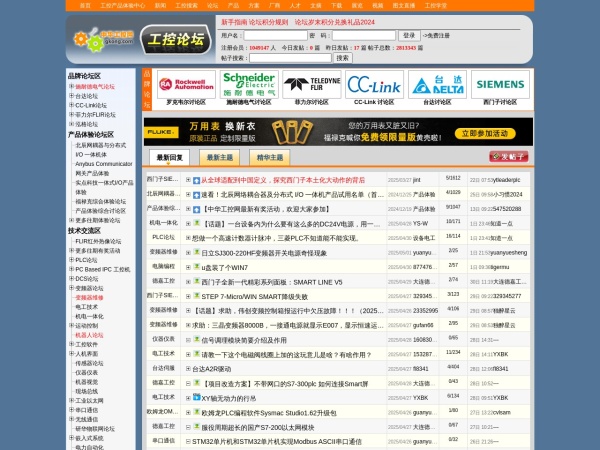
Task: Open Anybus Communicator sidebar item
Action: click(x=104, y=164)
